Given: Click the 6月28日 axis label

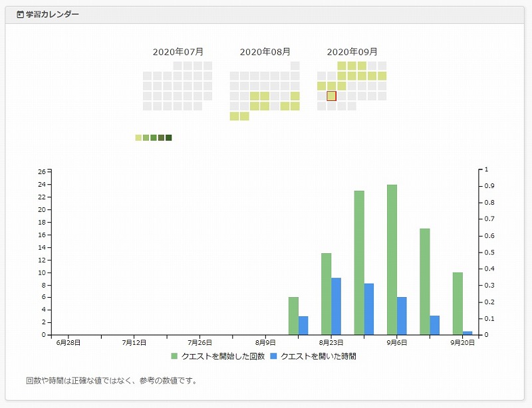Looking at the screenshot, I should (x=68, y=343).
